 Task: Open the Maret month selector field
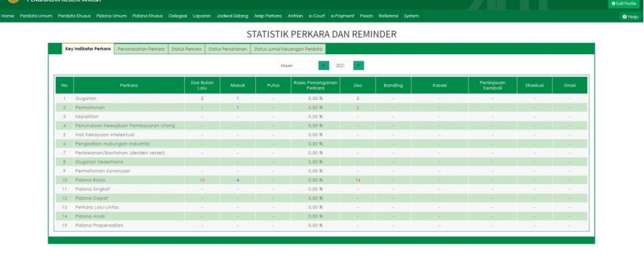pyautogui.click(x=298, y=65)
